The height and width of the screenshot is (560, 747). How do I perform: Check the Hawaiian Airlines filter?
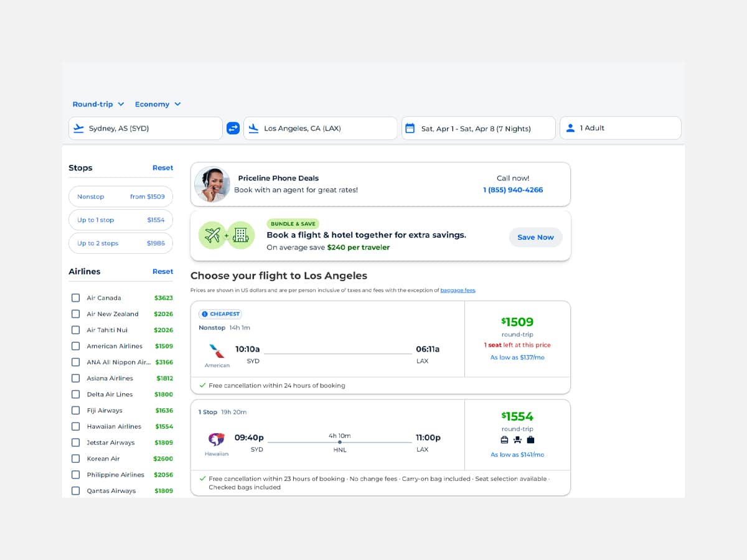(x=75, y=426)
